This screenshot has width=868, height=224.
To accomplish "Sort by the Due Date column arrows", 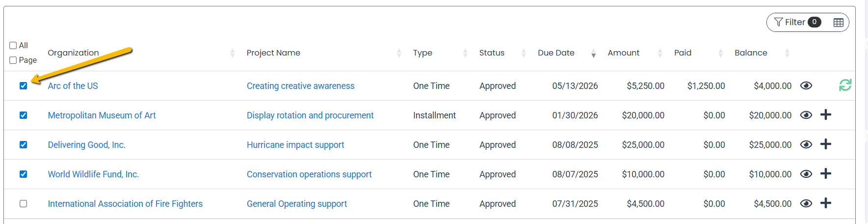I will point(594,53).
